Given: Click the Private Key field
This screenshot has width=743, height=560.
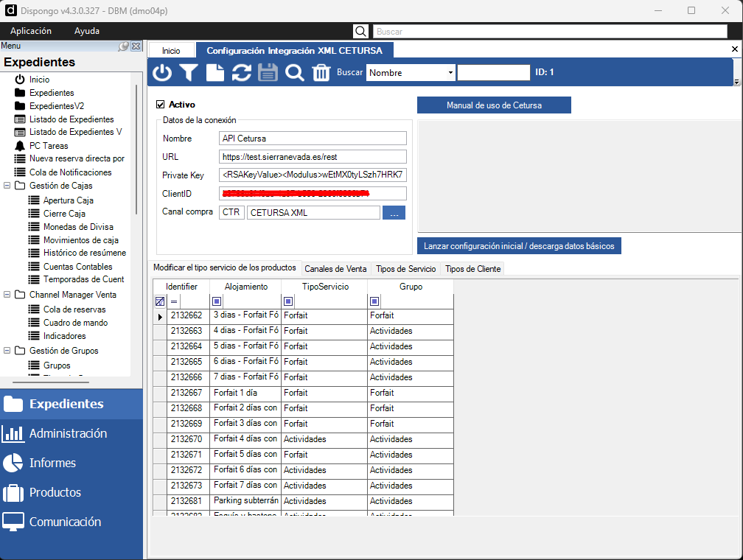Looking at the screenshot, I should click(x=313, y=175).
